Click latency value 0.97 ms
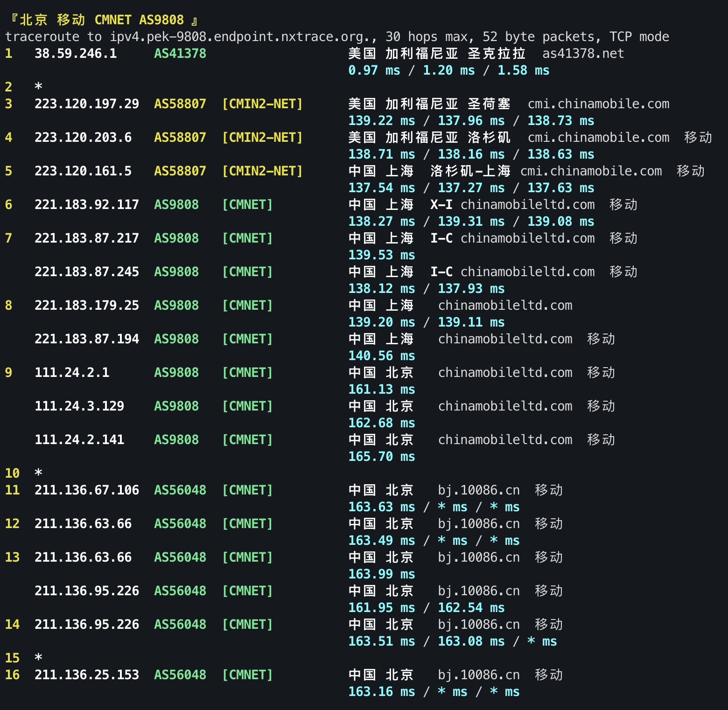This screenshot has height=710, width=728. 374,70
